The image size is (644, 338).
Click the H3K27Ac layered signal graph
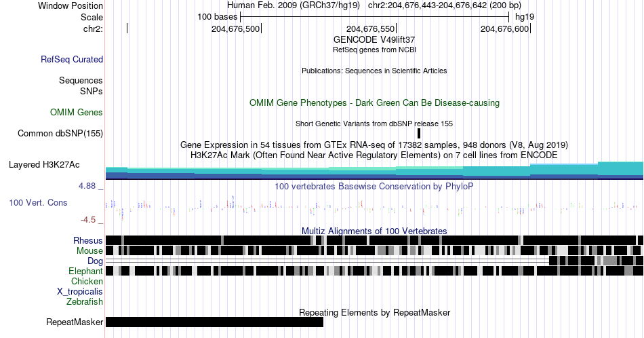tap(374, 171)
